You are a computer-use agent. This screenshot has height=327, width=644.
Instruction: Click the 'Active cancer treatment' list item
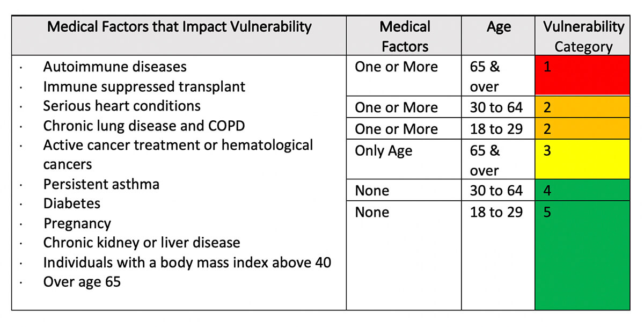point(178,145)
